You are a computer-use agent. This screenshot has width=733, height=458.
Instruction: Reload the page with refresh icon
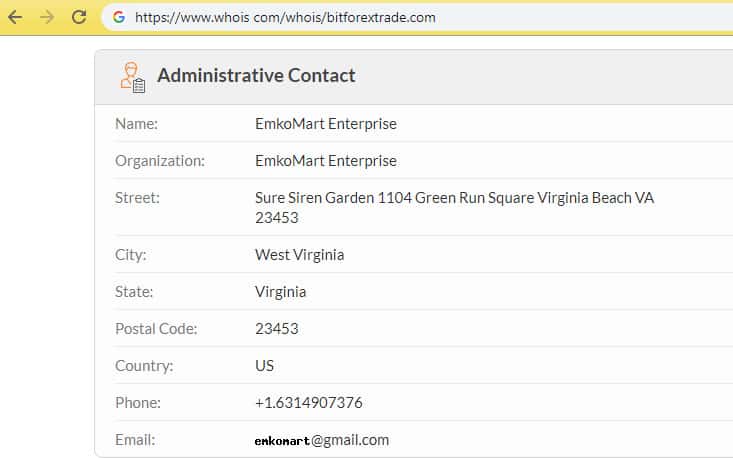coord(79,17)
